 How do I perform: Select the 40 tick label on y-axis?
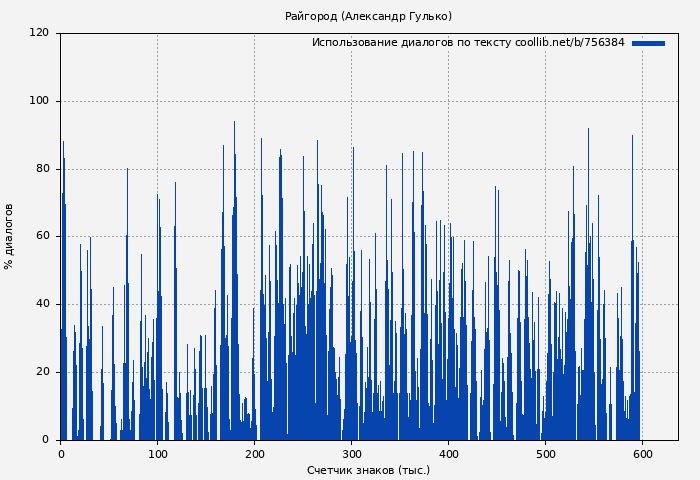coord(42,304)
